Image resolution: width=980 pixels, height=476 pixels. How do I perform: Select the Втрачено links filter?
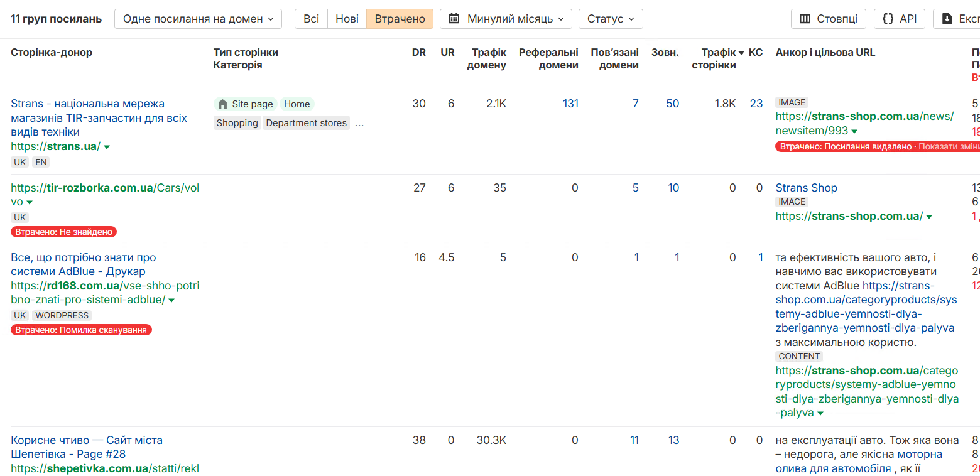point(400,19)
